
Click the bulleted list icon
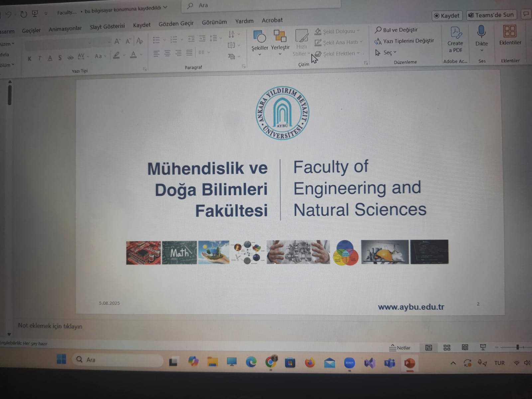click(x=156, y=40)
